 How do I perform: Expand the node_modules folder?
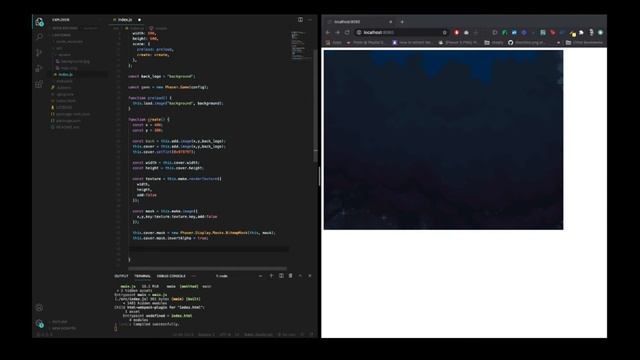[69, 42]
